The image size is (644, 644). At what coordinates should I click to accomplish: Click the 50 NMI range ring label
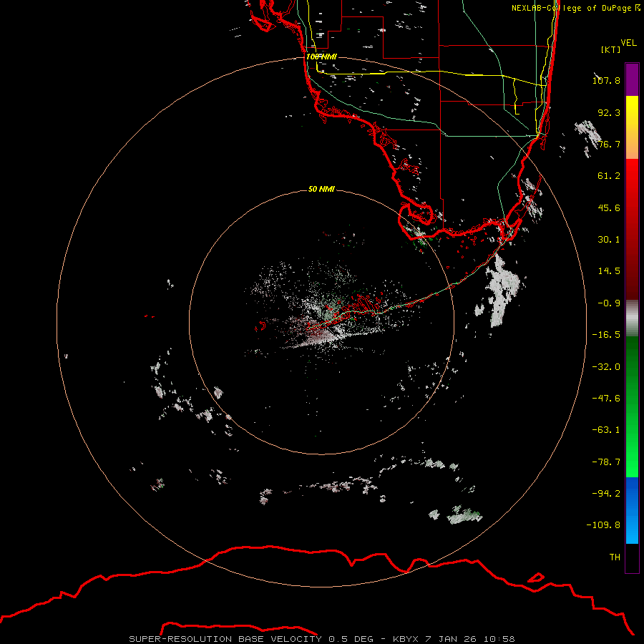[x=321, y=189]
